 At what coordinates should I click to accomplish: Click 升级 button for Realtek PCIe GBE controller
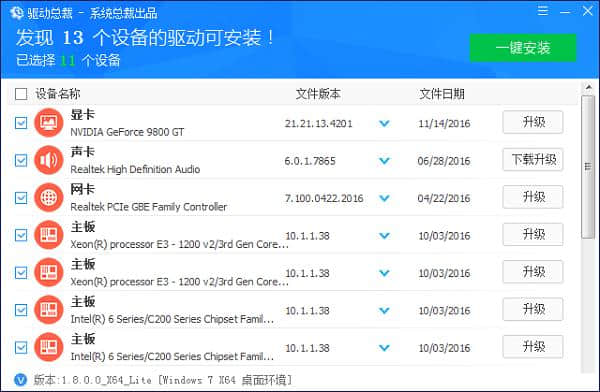[x=533, y=197]
